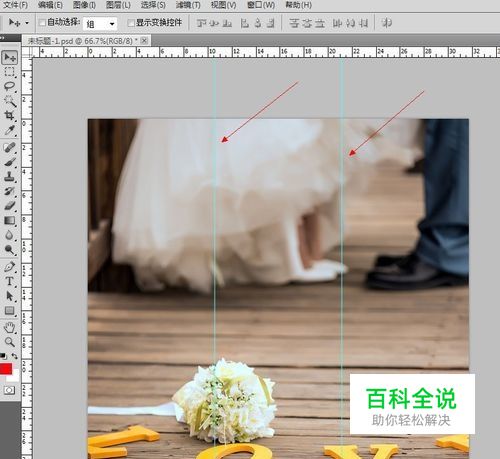Screen dimensions: 500x459
Task: Open the 组 auto-select dropdown
Action: click(x=100, y=24)
